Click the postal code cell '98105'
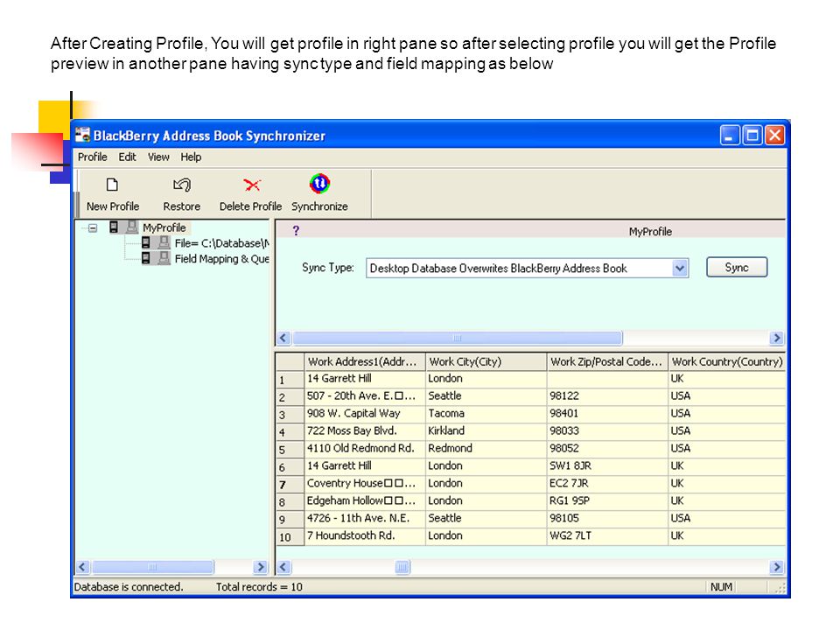 [x=607, y=518]
